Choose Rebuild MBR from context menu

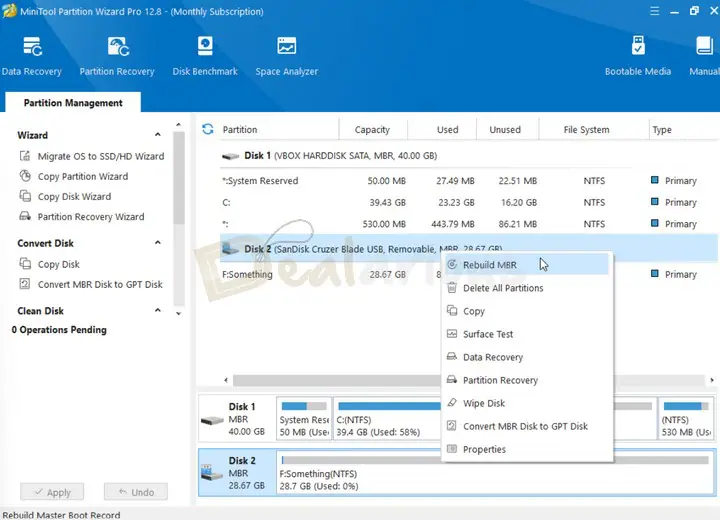click(489, 265)
